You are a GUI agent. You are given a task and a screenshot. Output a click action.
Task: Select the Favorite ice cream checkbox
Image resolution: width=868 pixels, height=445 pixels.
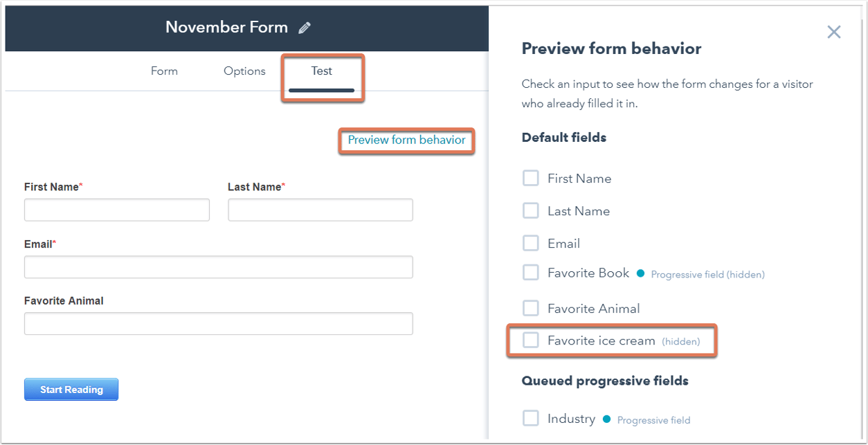pos(531,340)
